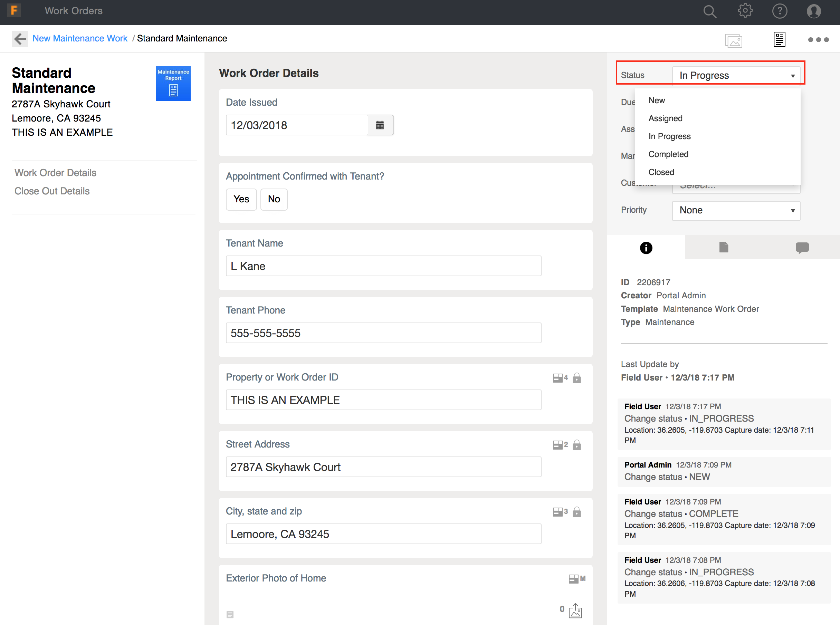
Task: Select Yes for appointment confirmed
Action: coord(241,199)
